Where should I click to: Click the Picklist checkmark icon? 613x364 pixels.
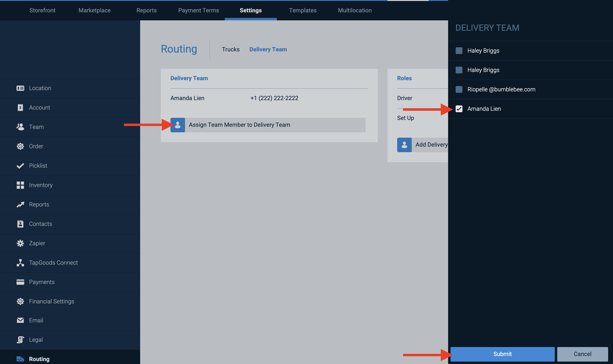[x=20, y=166]
